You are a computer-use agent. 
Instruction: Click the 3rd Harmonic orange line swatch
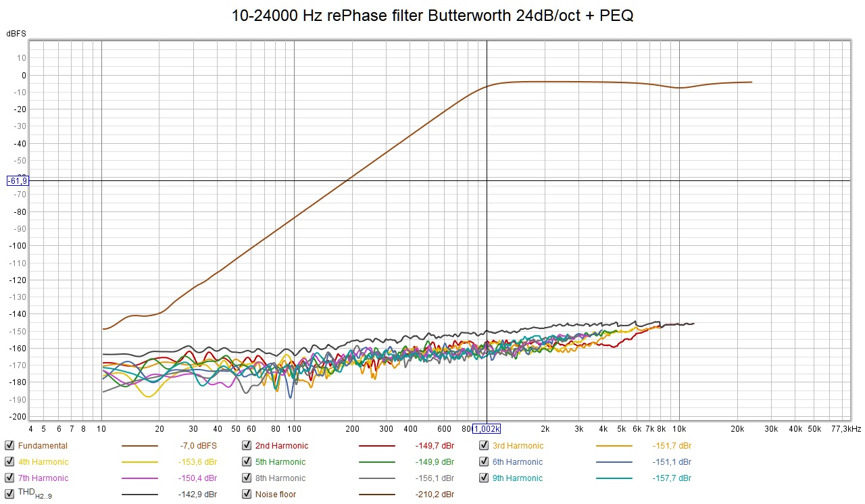(x=614, y=446)
